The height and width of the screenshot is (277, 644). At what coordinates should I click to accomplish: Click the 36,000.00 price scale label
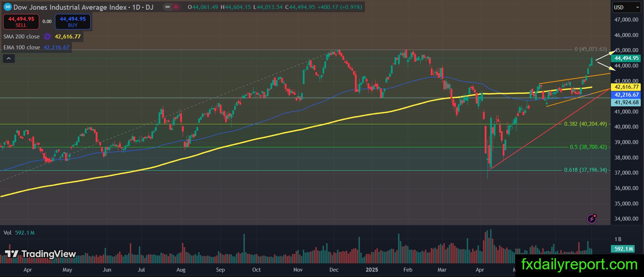626,188
